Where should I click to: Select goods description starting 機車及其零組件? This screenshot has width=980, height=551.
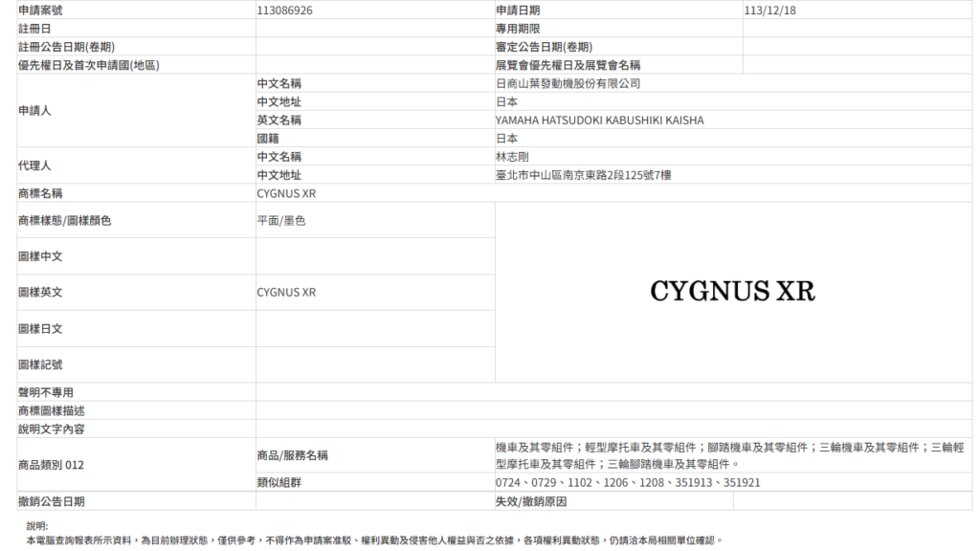tap(730, 455)
